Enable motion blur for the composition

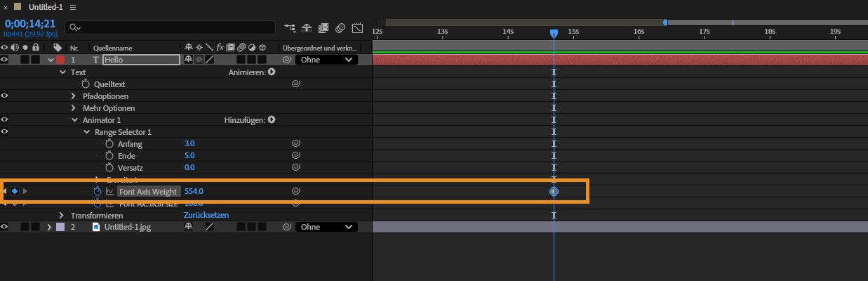click(x=340, y=28)
